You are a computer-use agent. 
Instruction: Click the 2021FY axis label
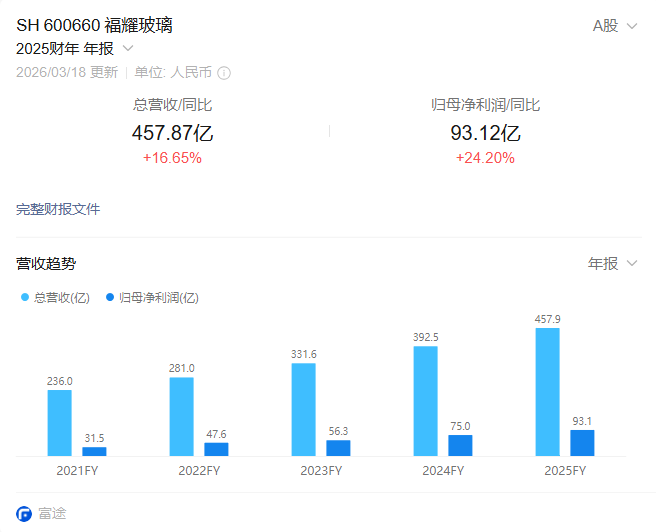[77, 471]
